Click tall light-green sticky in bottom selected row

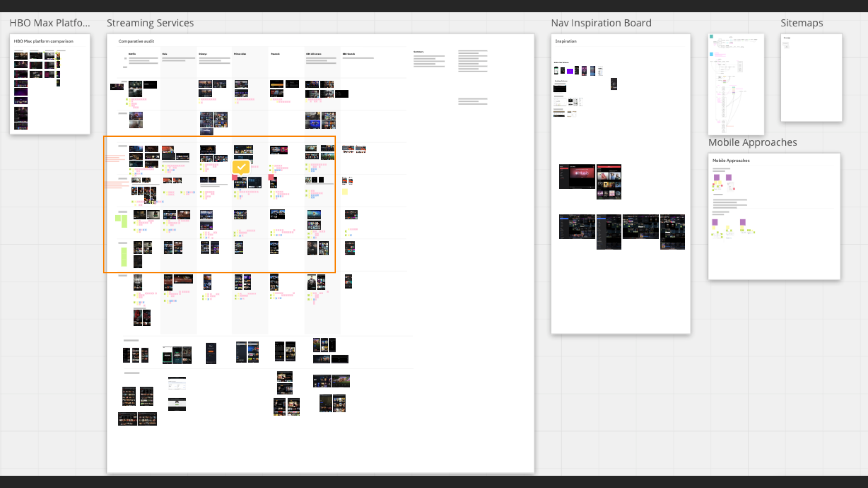tap(124, 256)
